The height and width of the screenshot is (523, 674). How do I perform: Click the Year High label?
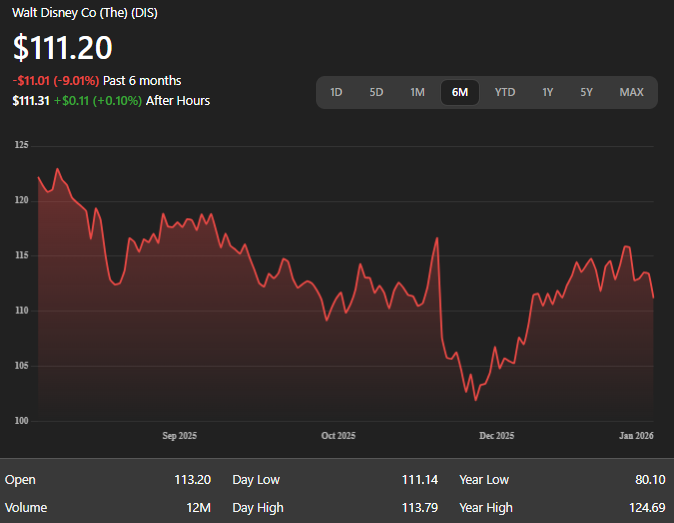(x=486, y=508)
